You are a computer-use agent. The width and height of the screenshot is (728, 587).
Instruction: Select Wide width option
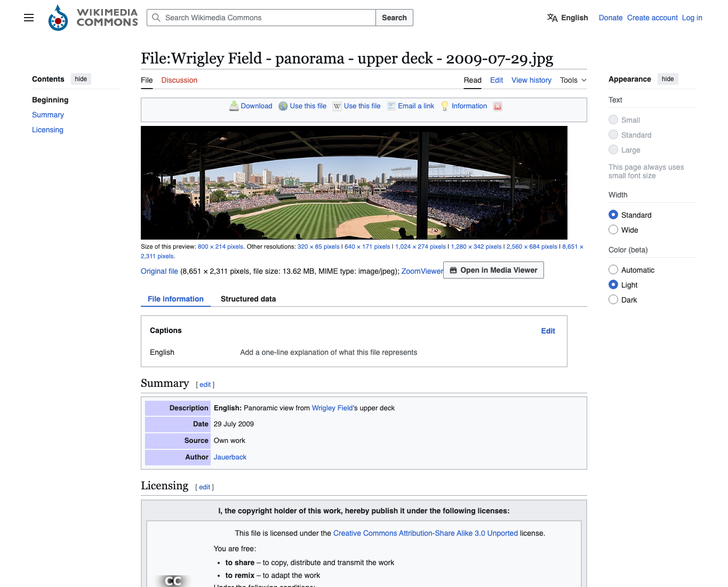pyautogui.click(x=613, y=229)
